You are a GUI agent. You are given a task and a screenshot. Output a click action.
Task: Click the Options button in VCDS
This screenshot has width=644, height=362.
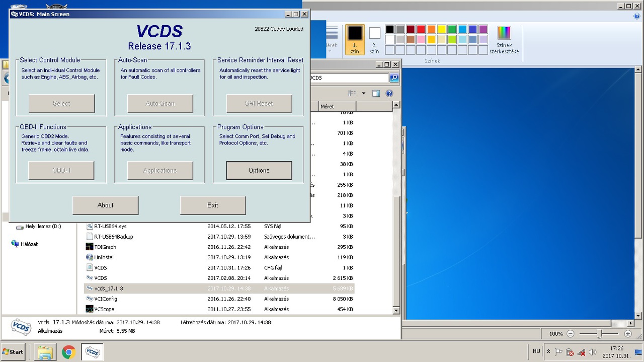coord(259,170)
